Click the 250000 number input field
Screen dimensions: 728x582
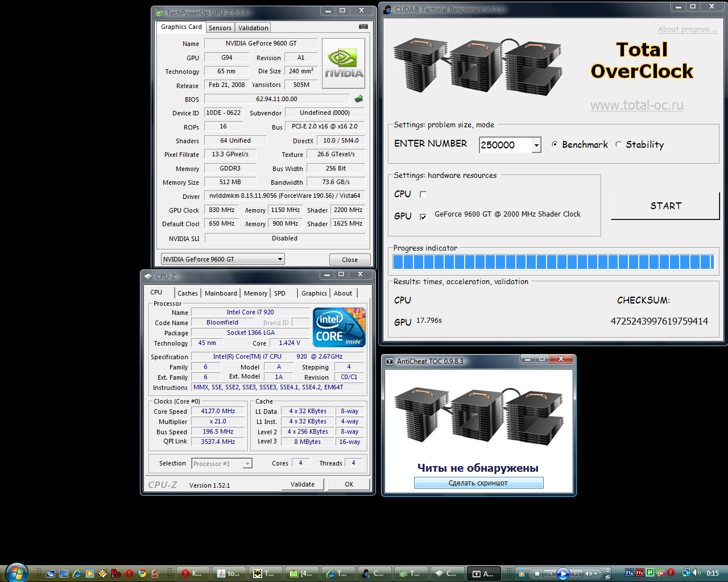click(506, 145)
